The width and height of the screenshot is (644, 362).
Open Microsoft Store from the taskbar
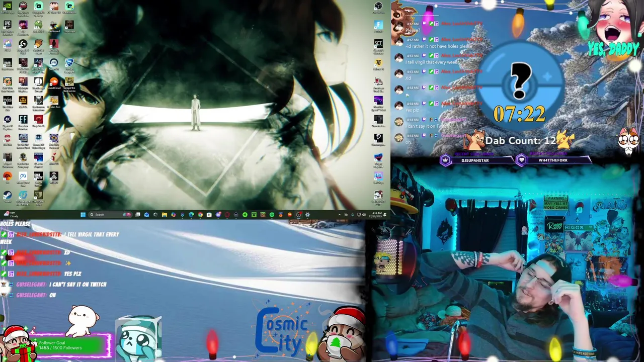pyautogui.click(x=209, y=215)
